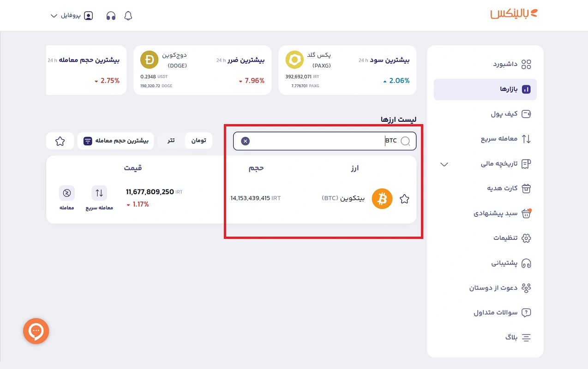Click the بازارها chart icon
The image size is (588, 369).
pos(526,89)
